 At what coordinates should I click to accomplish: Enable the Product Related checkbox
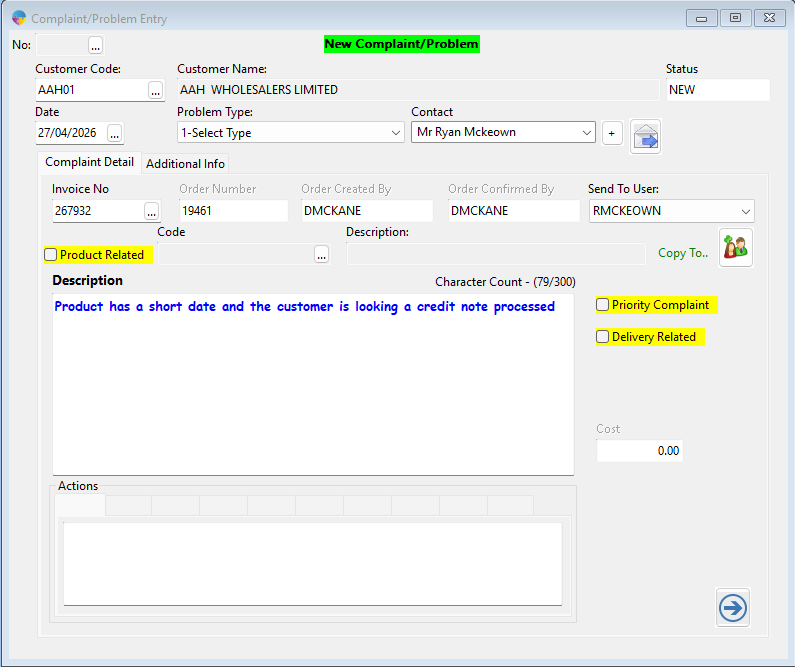coord(51,255)
